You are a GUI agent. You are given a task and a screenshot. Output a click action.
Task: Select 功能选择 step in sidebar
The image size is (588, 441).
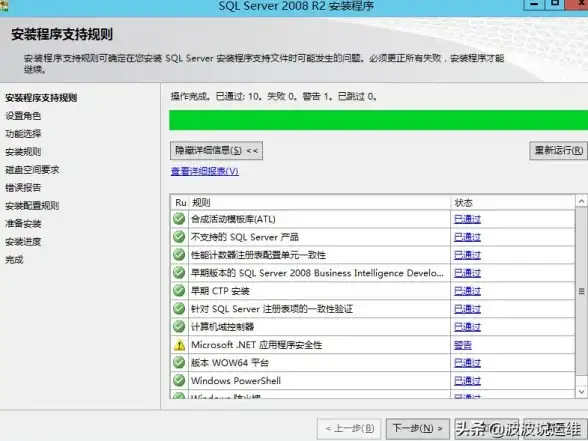tap(23, 134)
